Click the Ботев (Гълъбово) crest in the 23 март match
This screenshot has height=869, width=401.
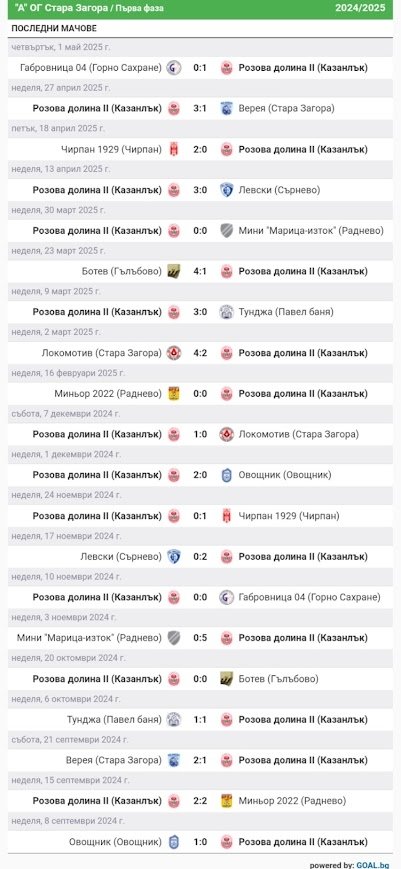(x=174, y=272)
